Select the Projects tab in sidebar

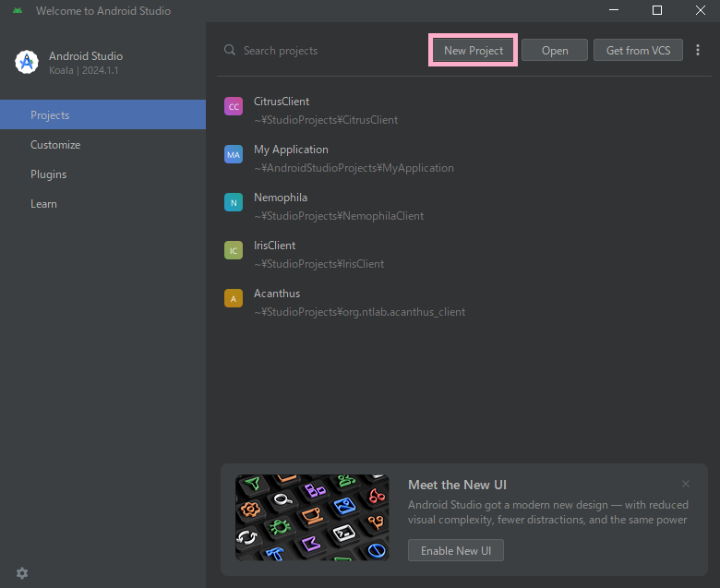102,114
